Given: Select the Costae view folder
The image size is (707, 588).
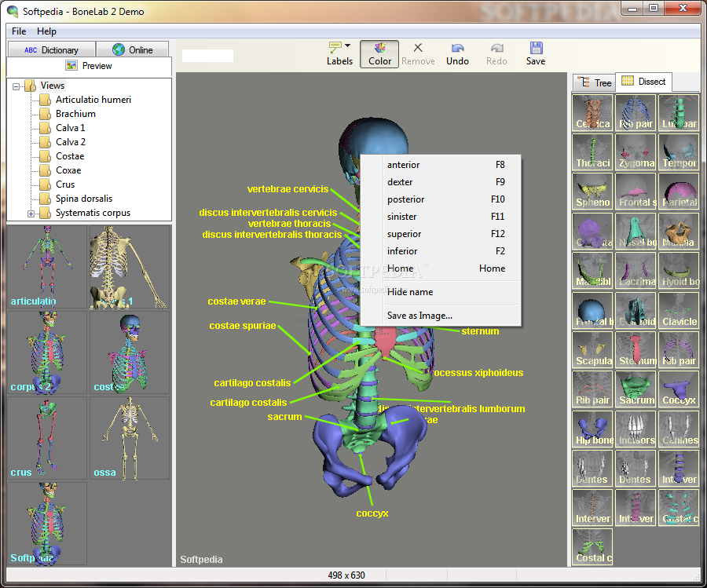Looking at the screenshot, I should pyautogui.click(x=70, y=156).
